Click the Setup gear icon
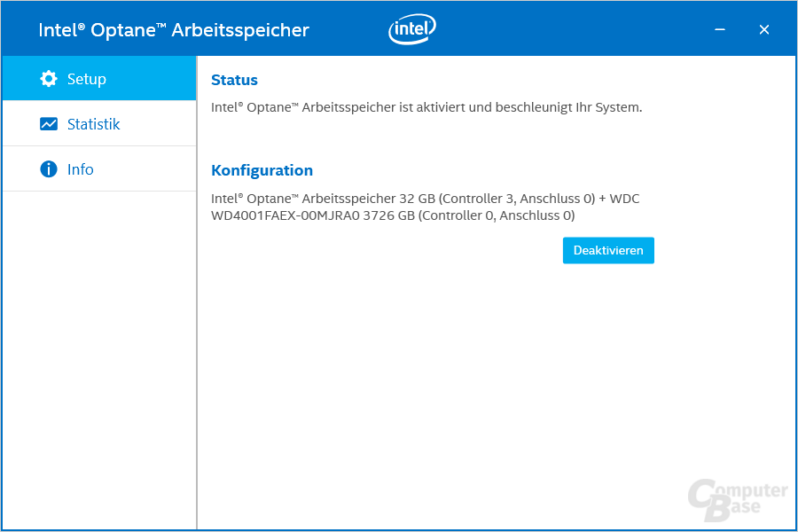Viewport: 798px width, 532px height. [x=49, y=79]
